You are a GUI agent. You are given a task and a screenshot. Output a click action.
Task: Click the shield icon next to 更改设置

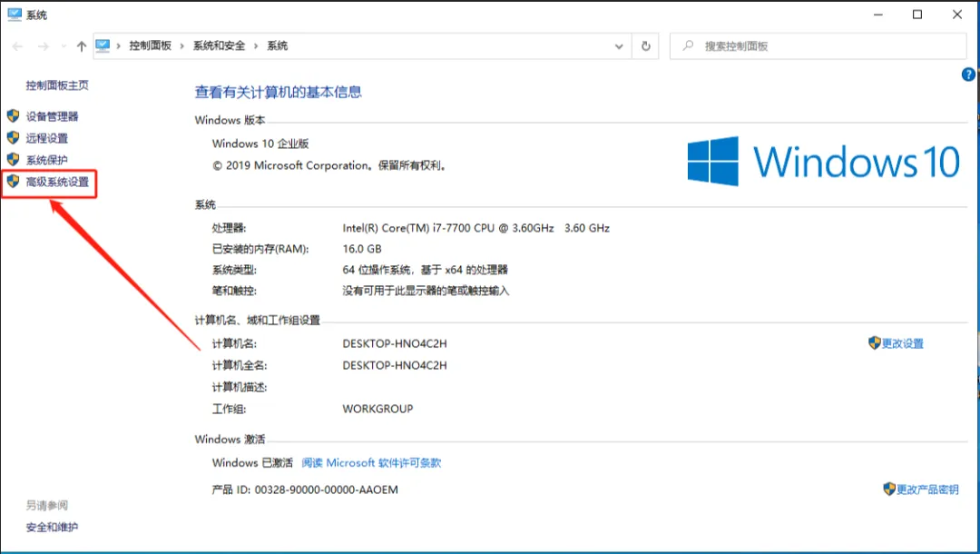[875, 342]
